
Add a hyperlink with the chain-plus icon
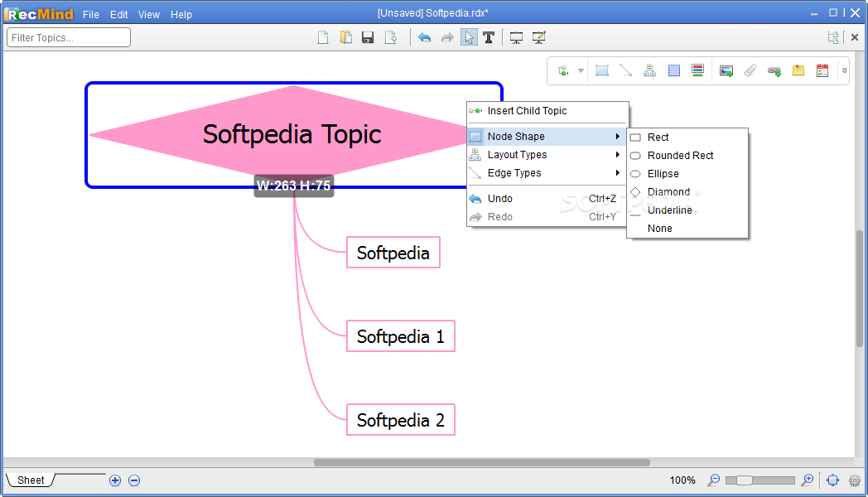pos(774,71)
